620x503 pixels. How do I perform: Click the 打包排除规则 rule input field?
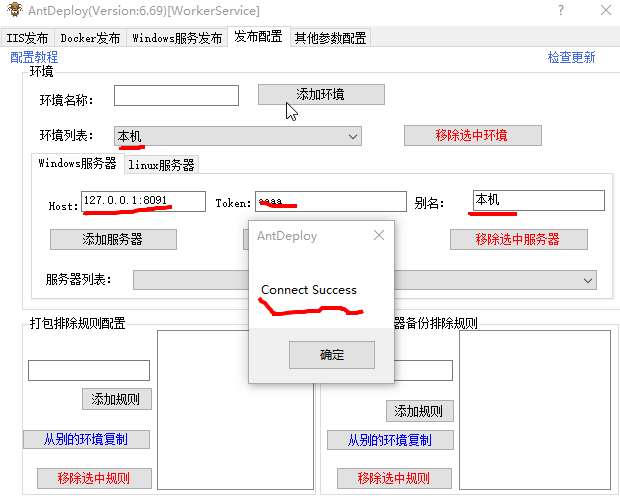[89, 371]
